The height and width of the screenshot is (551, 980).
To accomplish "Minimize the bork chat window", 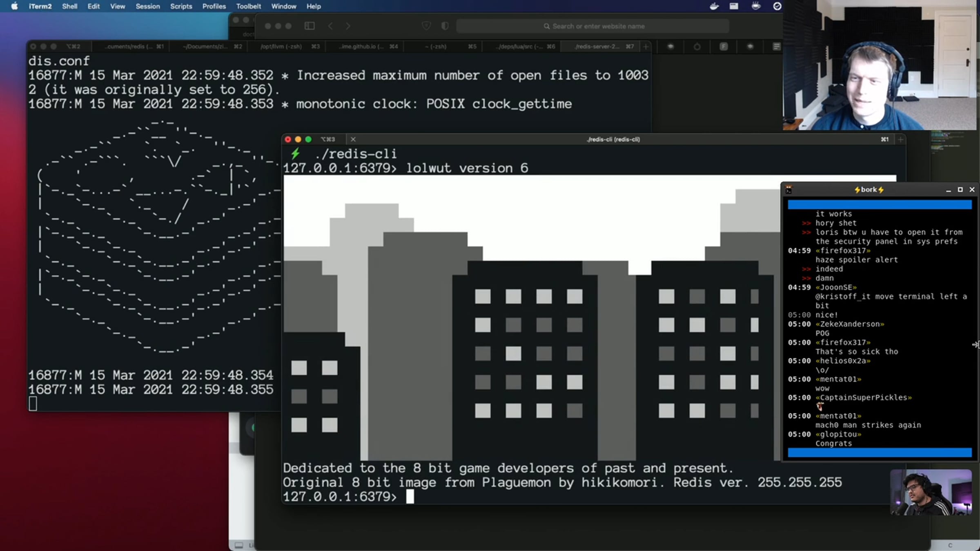I will (x=948, y=190).
